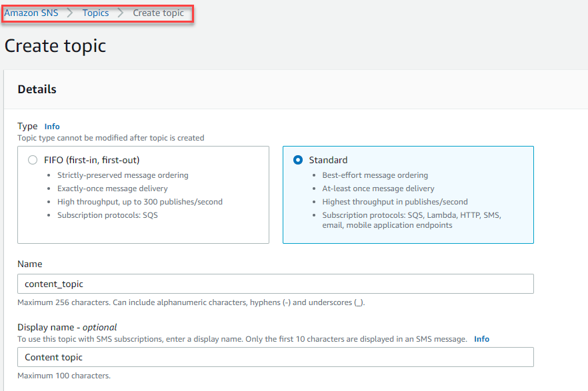Click chevron between Amazon SNS and Topics

[x=70, y=13]
